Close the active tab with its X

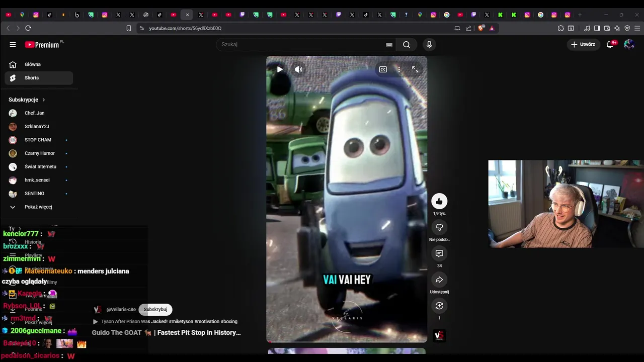[x=187, y=15]
